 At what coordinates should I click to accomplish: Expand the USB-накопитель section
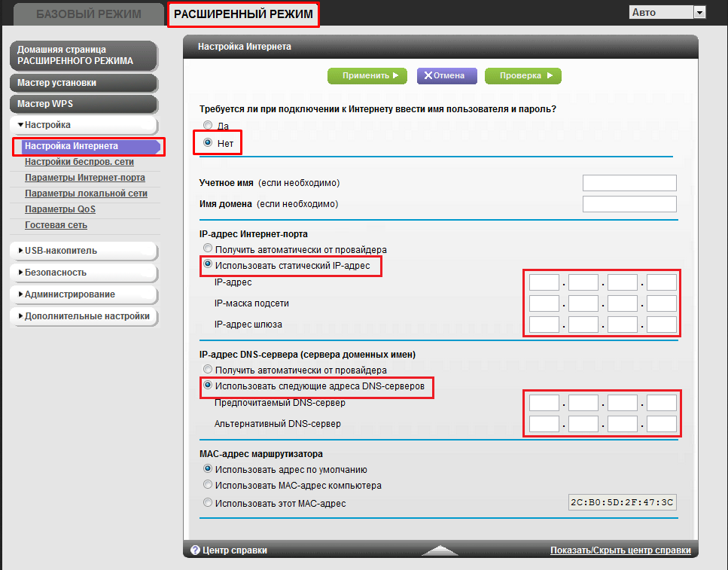coord(83,251)
